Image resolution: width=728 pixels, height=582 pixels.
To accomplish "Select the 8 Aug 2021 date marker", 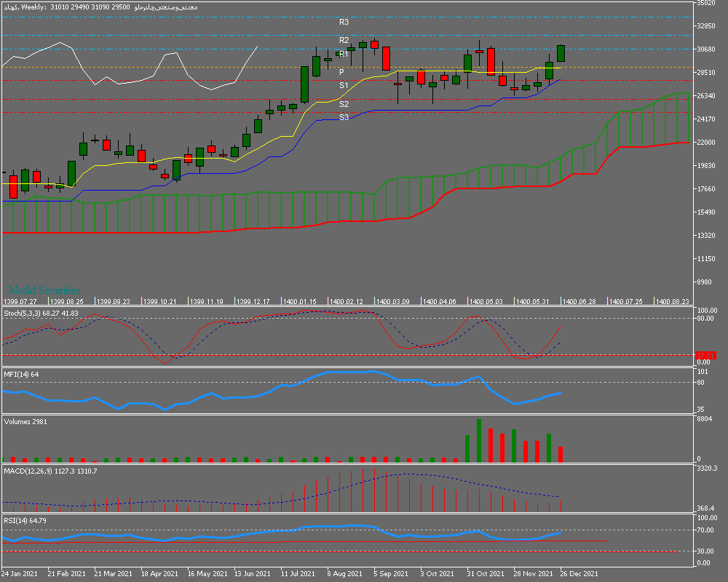I will pyautogui.click(x=344, y=574).
